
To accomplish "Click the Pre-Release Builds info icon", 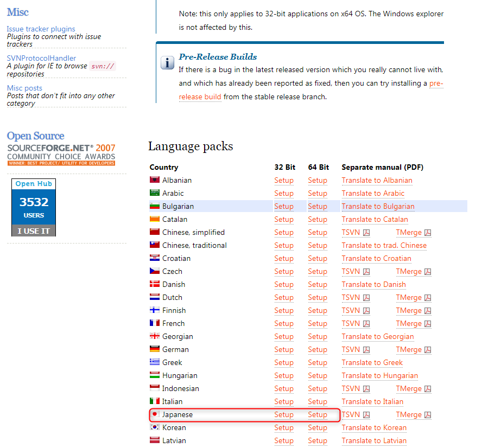I will pos(167,63).
